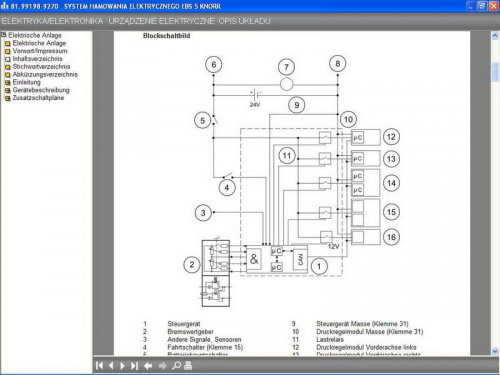Click the back navigation arrow icon

148,366
